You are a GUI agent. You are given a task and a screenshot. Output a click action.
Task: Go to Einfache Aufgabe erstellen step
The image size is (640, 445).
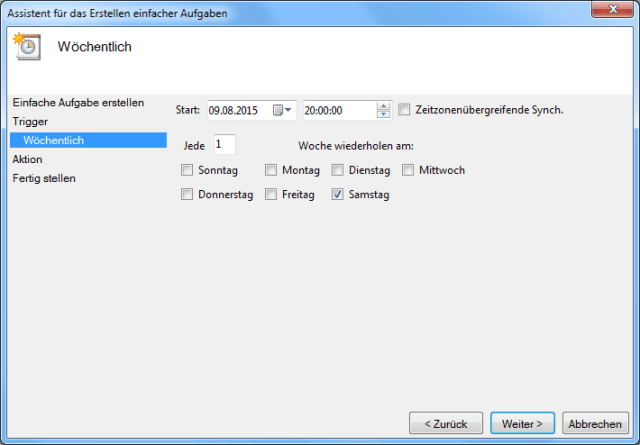click(78, 102)
